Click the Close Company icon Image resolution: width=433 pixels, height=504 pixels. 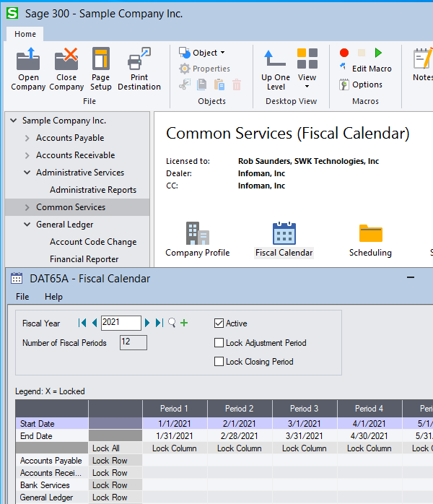coord(66,59)
